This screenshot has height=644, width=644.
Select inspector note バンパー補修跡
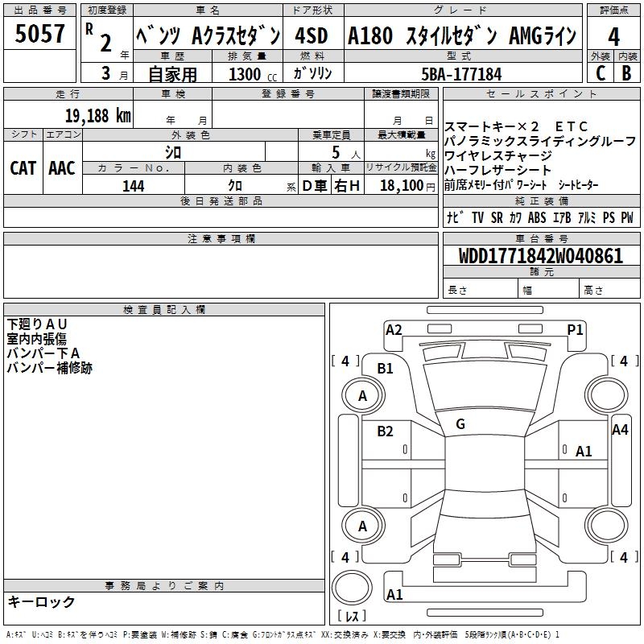click(49, 368)
